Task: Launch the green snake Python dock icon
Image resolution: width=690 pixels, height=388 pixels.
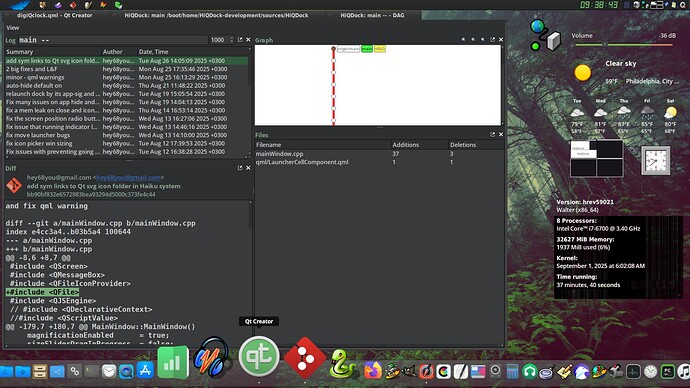Action: [x=343, y=364]
